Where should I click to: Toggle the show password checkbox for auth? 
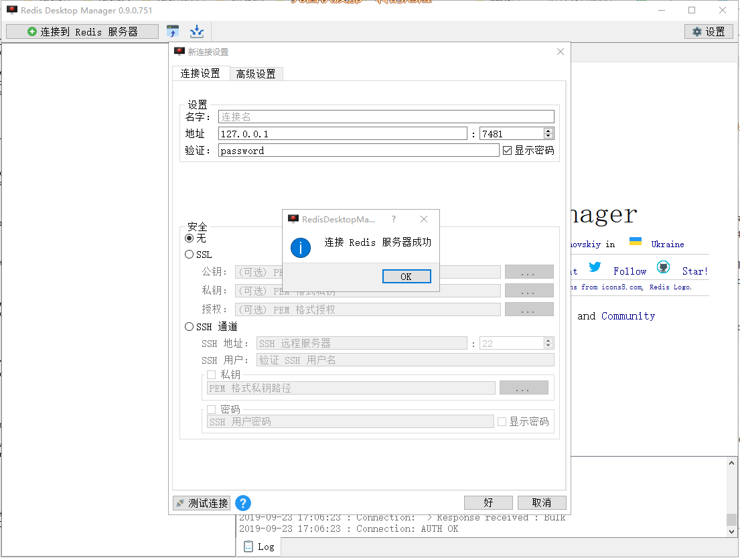pos(508,151)
